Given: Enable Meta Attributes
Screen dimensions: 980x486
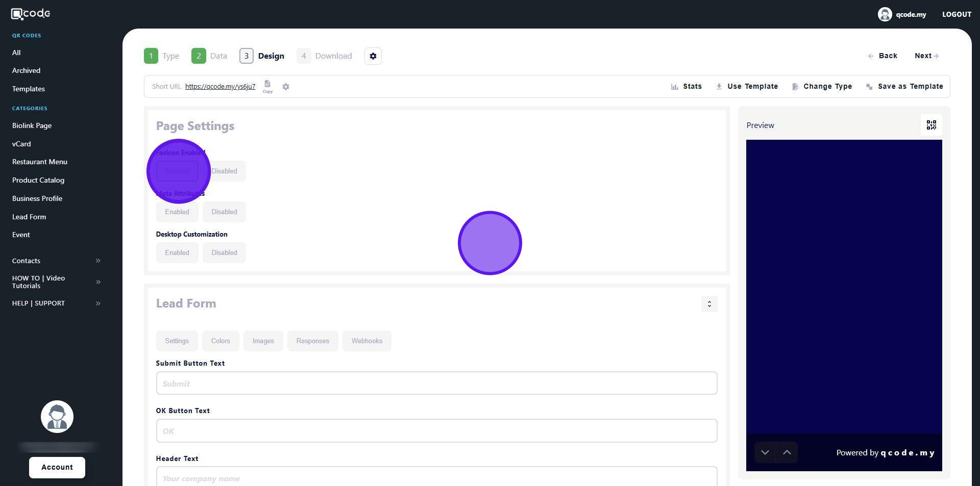Looking at the screenshot, I should 177,212.
